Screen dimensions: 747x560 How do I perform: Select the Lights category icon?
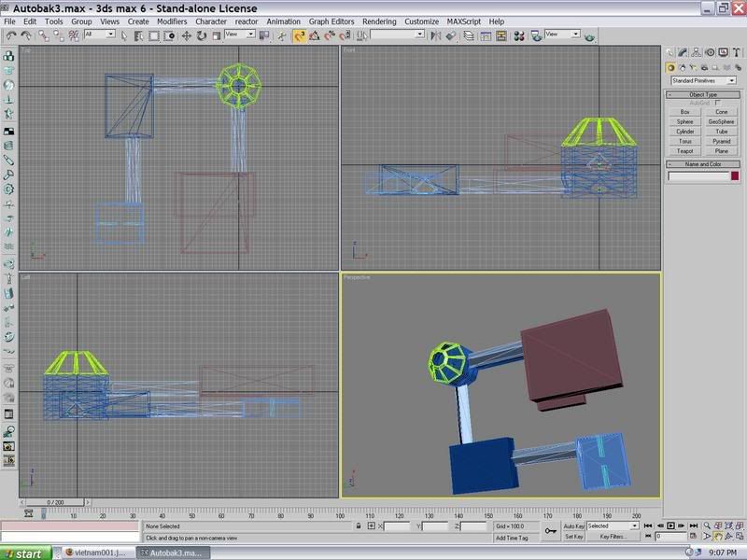[x=693, y=67]
